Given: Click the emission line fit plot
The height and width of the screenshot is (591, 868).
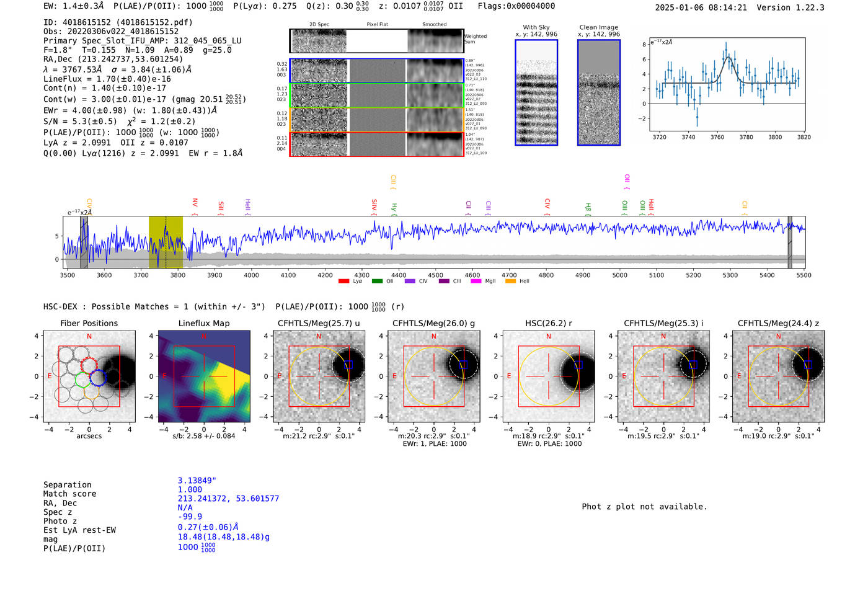Looking at the screenshot, I should click(x=727, y=84).
